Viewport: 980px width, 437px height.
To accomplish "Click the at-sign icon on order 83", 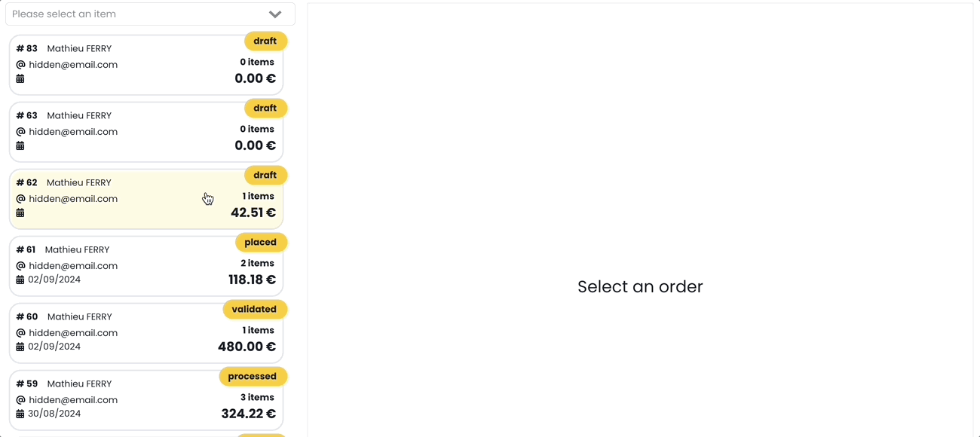I will click(x=20, y=65).
